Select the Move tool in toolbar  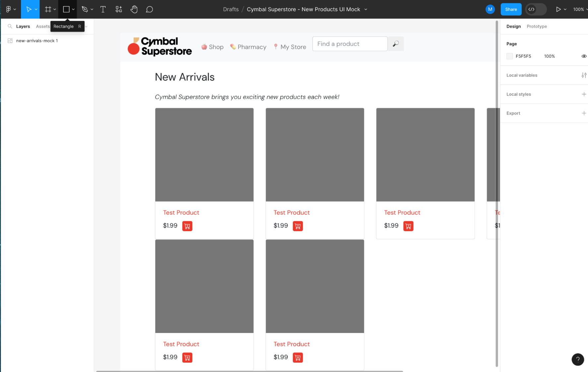(x=29, y=9)
